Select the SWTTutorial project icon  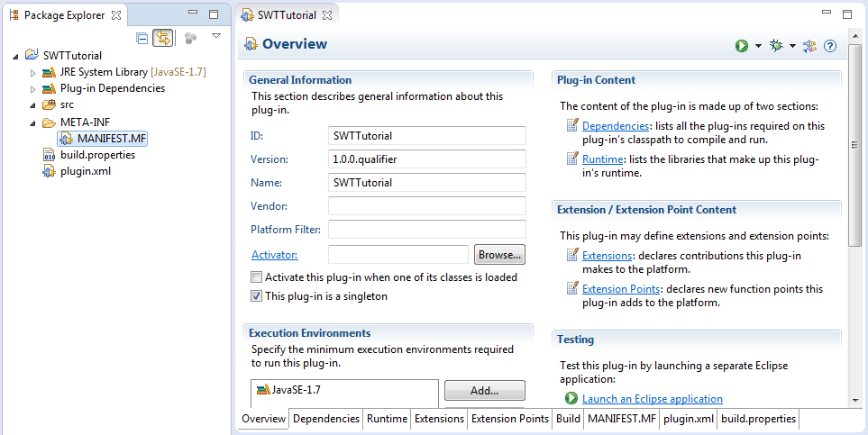32,55
